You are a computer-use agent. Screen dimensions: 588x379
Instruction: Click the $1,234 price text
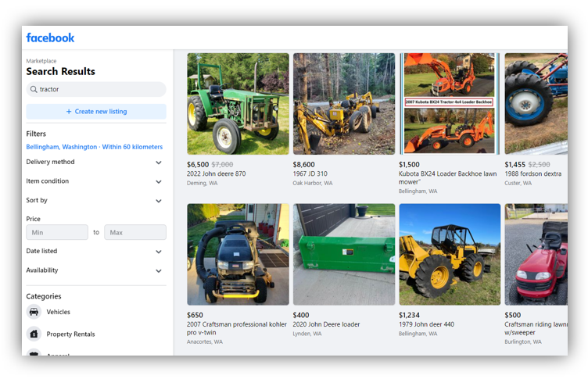coord(409,315)
